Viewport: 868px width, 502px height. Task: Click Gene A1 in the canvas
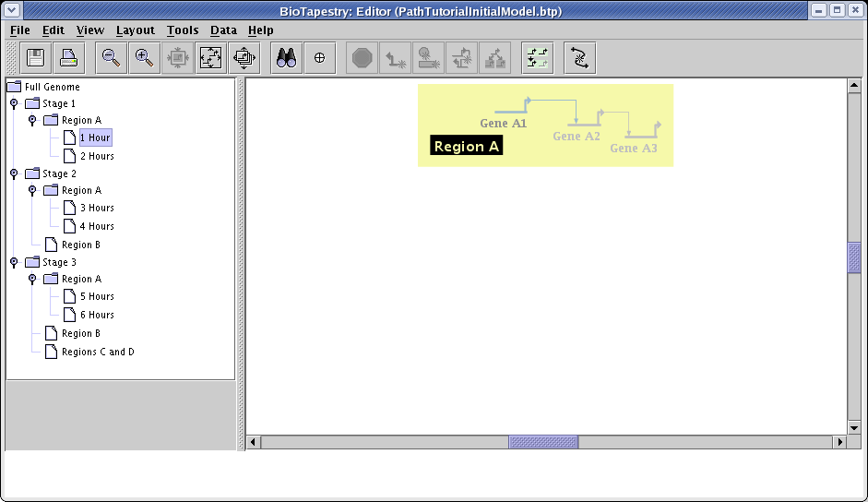(504, 123)
